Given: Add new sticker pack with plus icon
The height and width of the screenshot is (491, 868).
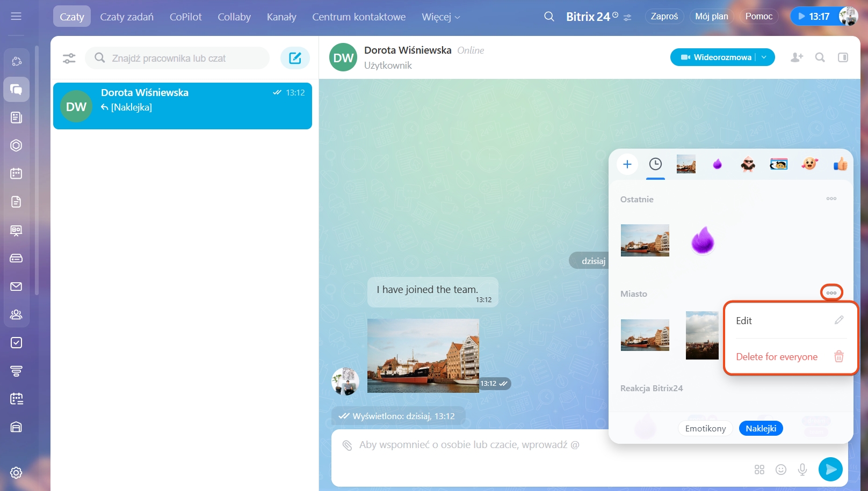Looking at the screenshot, I should (x=627, y=164).
